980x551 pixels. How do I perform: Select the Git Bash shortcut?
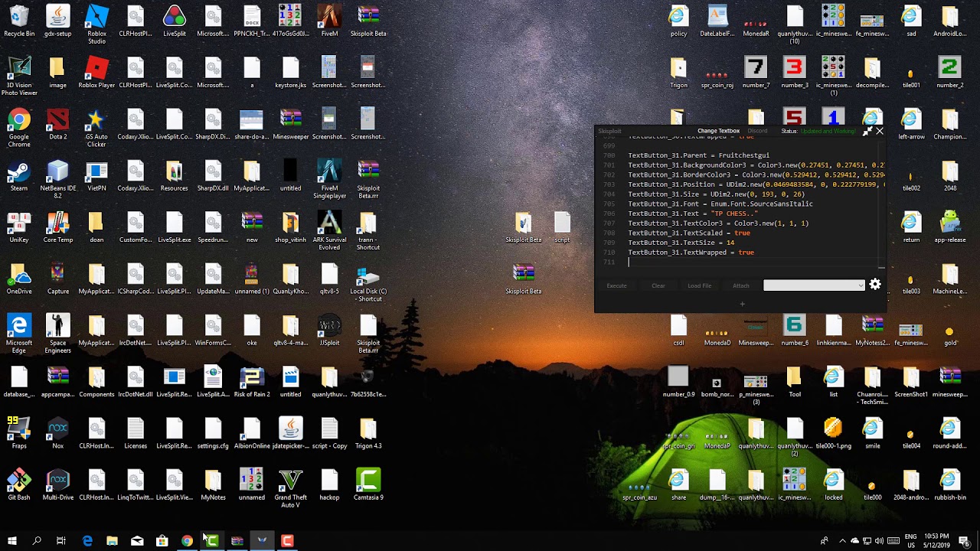[x=19, y=484]
